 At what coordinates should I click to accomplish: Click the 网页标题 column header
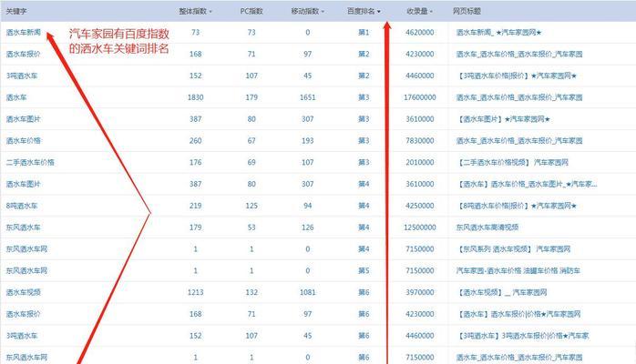[467, 11]
